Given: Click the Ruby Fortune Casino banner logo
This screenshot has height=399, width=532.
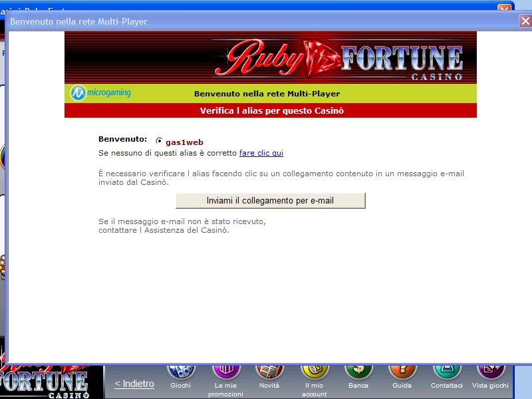Looking at the screenshot, I should 339,59.
